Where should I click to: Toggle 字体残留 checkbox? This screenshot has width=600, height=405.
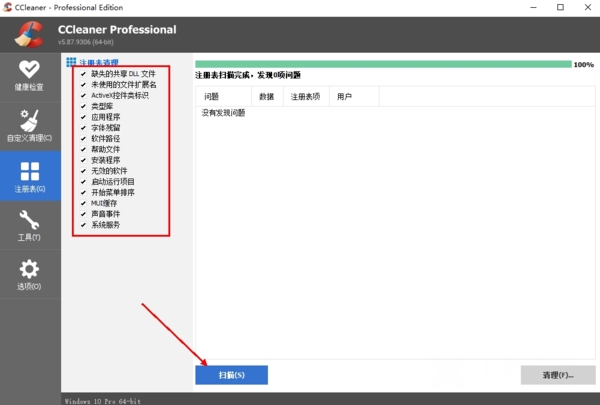83,127
